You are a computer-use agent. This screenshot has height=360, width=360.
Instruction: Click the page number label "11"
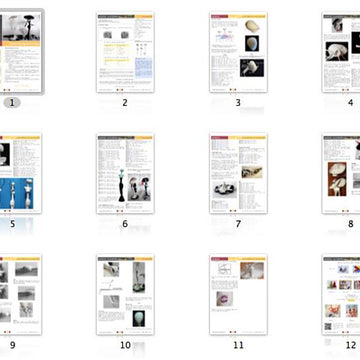tap(238, 345)
